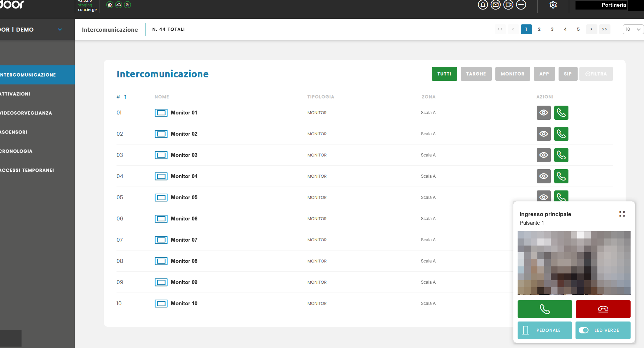
Task: Filter list by SIP
Action: tap(568, 74)
